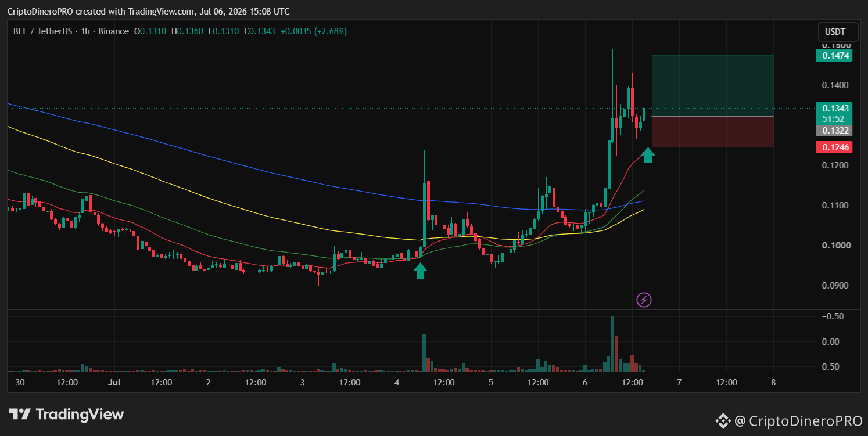
Task: Click the +0.0035 (+2.68%) change value
Action: 314,31
